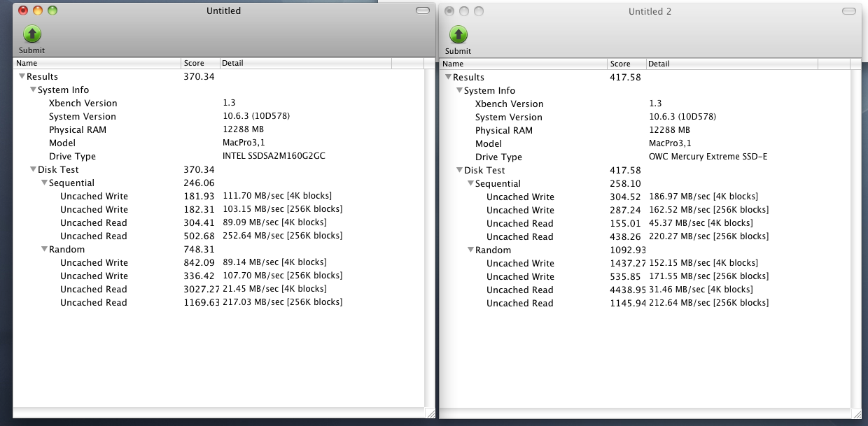Select row with 152.15 MB/sec 4K blocks
Screen dimensions: 868x426
pos(645,263)
